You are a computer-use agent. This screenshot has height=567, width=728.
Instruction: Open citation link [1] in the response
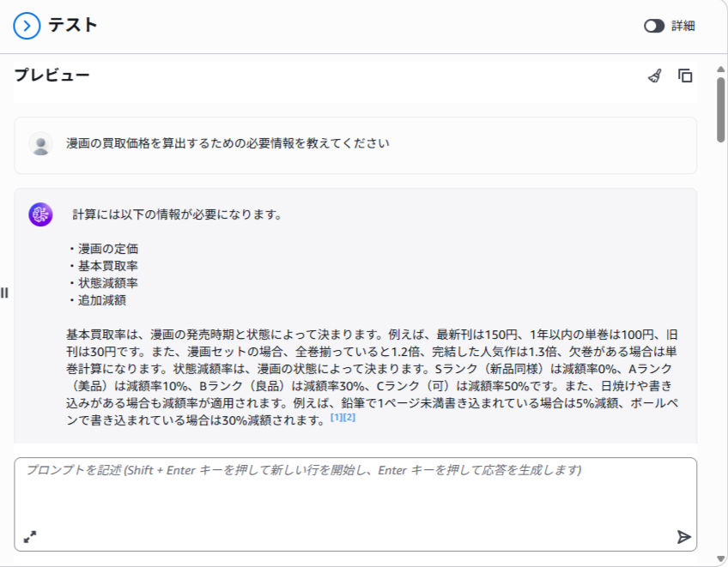click(x=336, y=418)
